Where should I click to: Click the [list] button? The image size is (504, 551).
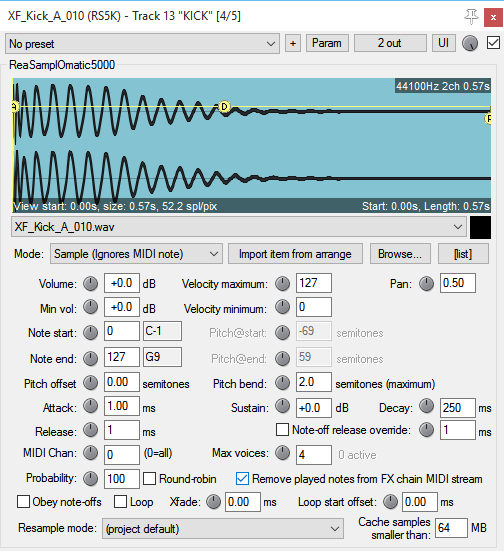click(x=463, y=254)
